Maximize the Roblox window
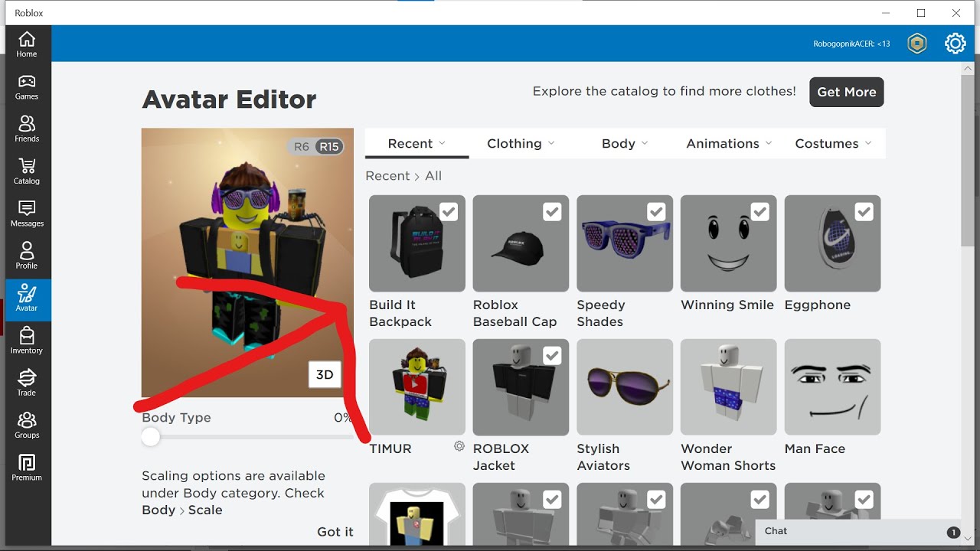980x551 pixels. [921, 13]
